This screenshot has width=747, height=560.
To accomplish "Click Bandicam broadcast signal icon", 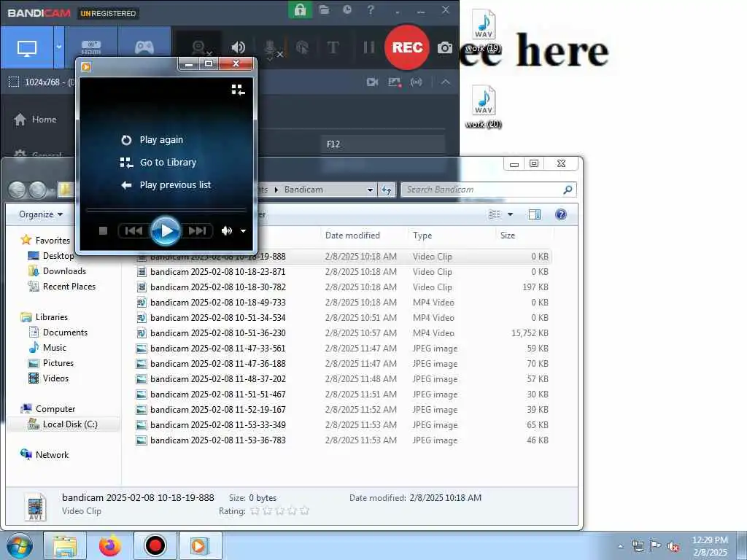I will [x=417, y=82].
